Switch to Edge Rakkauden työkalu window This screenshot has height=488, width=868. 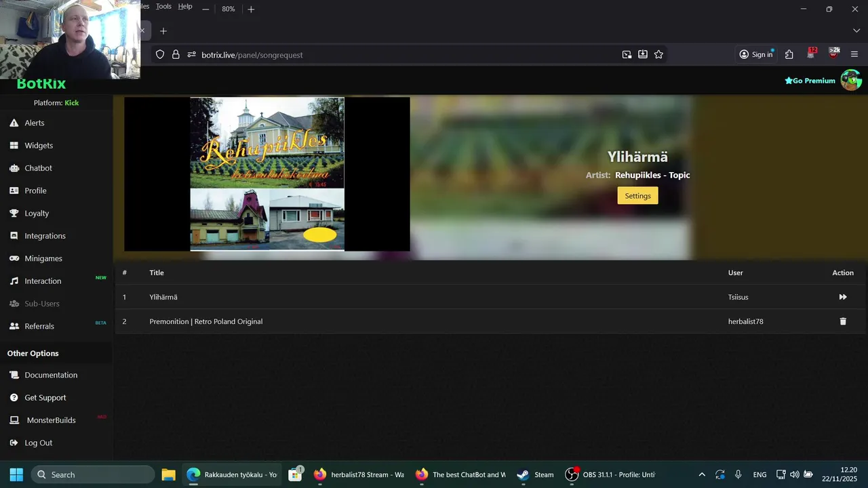point(232,474)
